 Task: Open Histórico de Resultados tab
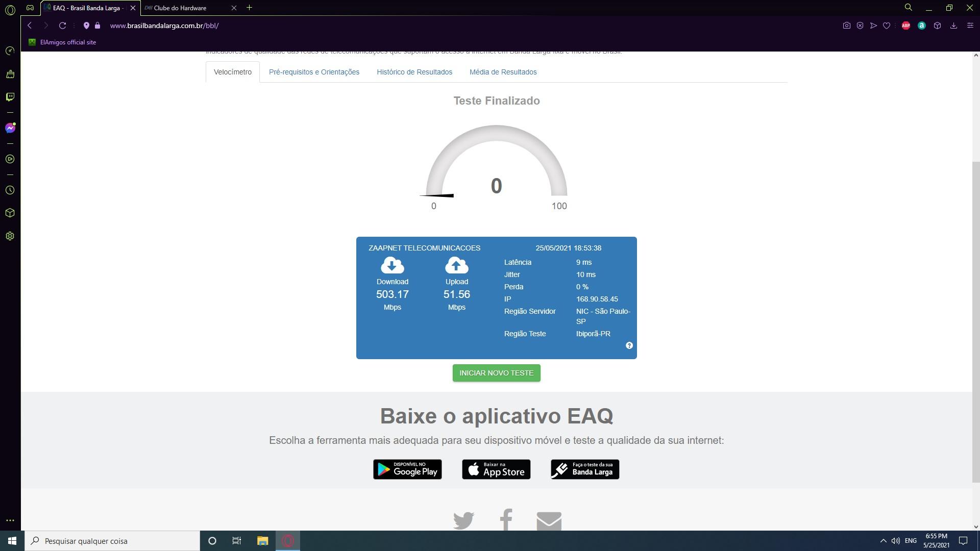414,72
